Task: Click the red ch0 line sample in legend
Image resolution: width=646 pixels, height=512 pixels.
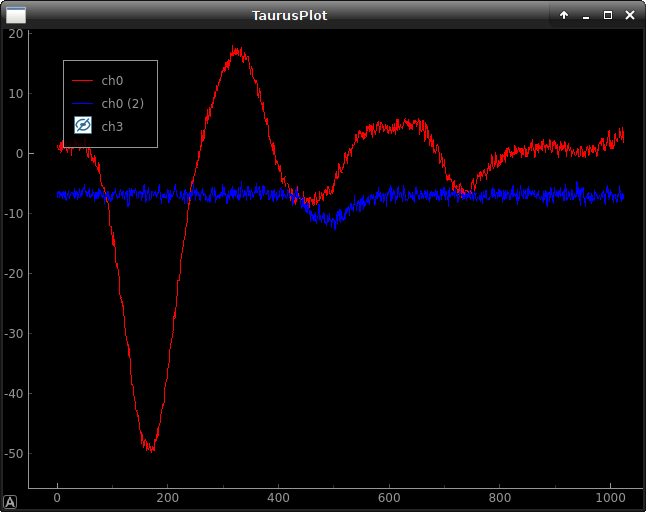Action: (83, 80)
